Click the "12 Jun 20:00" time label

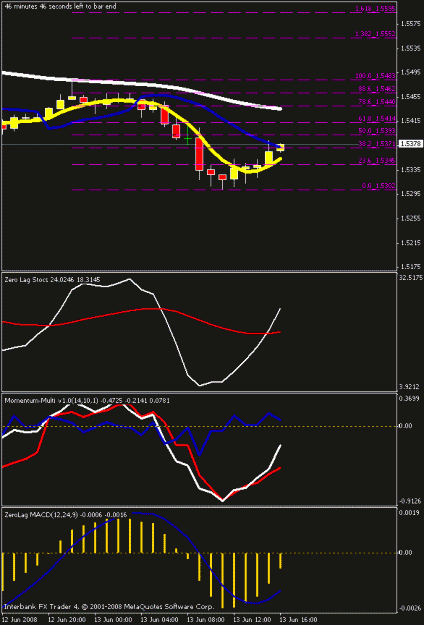pos(67,620)
